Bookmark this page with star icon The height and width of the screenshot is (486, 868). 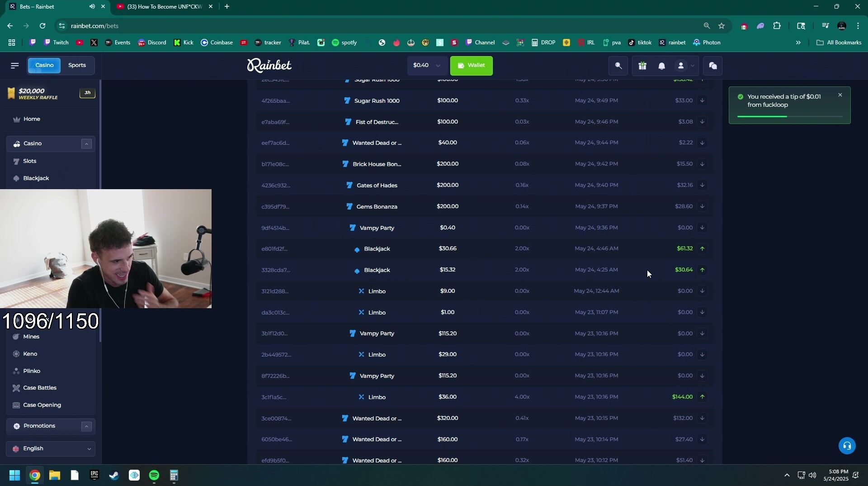pyautogui.click(x=722, y=26)
